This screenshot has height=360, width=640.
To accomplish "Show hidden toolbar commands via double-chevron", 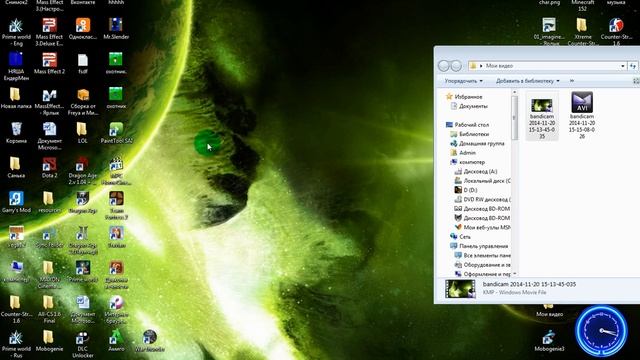I will coord(572,81).
